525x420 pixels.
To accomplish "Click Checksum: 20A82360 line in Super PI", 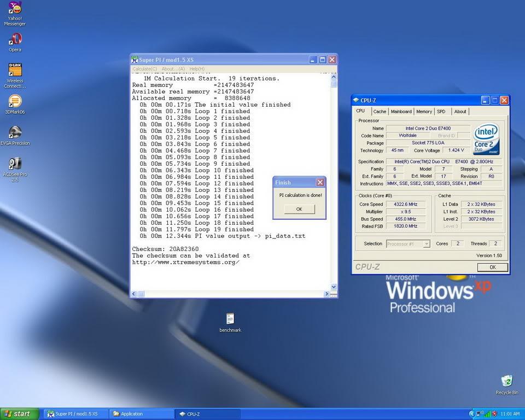I will click(165, 249).
